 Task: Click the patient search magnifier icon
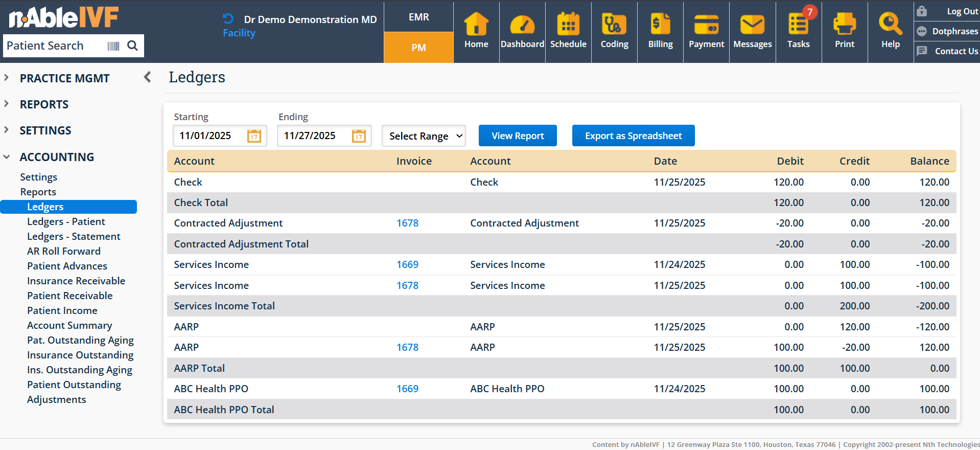pyautogui.click(x=132, y=46)
